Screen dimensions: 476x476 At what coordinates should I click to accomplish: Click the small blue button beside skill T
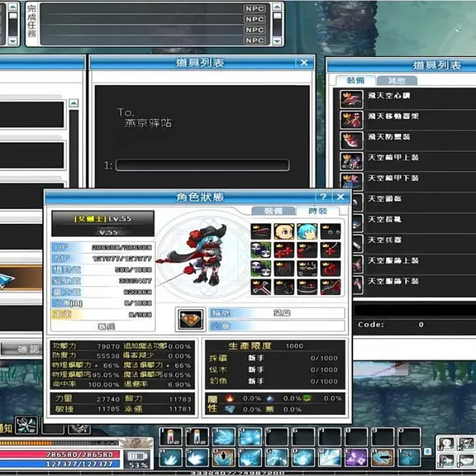pos(428,452)
